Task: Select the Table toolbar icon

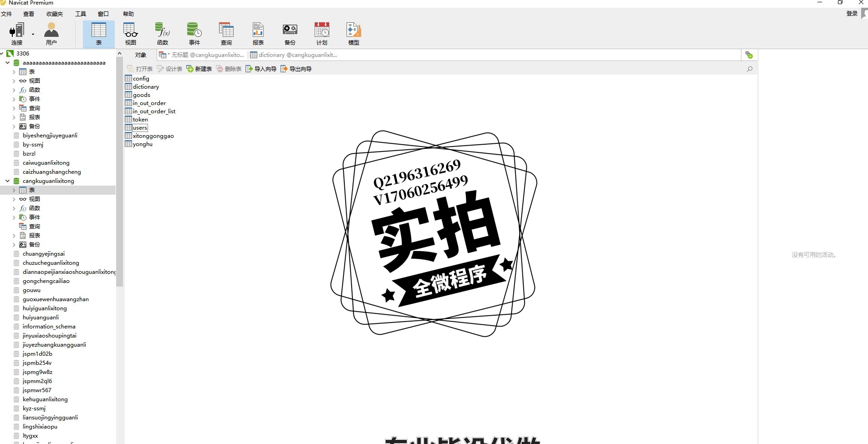Action: click(99, 34)
